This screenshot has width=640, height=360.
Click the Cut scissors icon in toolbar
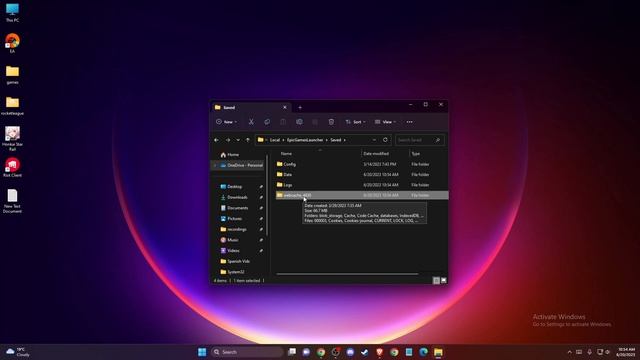click(251, 122)
